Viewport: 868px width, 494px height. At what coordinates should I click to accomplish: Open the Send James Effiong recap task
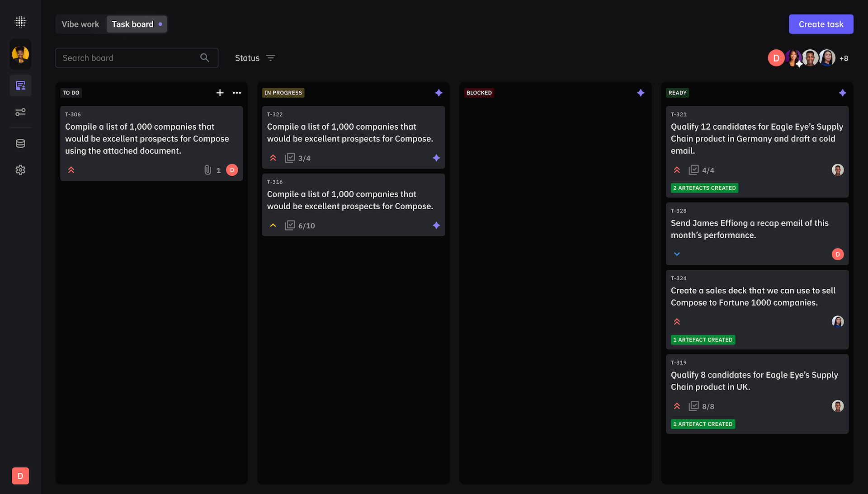click(757, 234)
